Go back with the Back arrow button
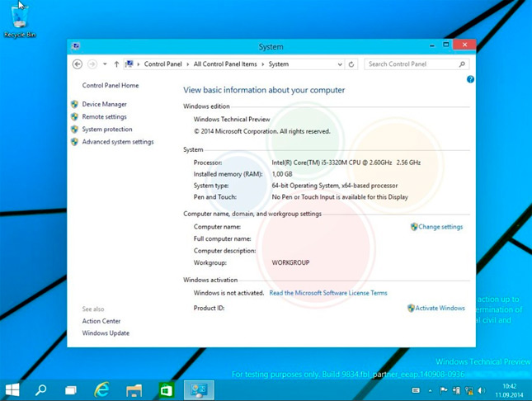 click(x=78, y=64)
